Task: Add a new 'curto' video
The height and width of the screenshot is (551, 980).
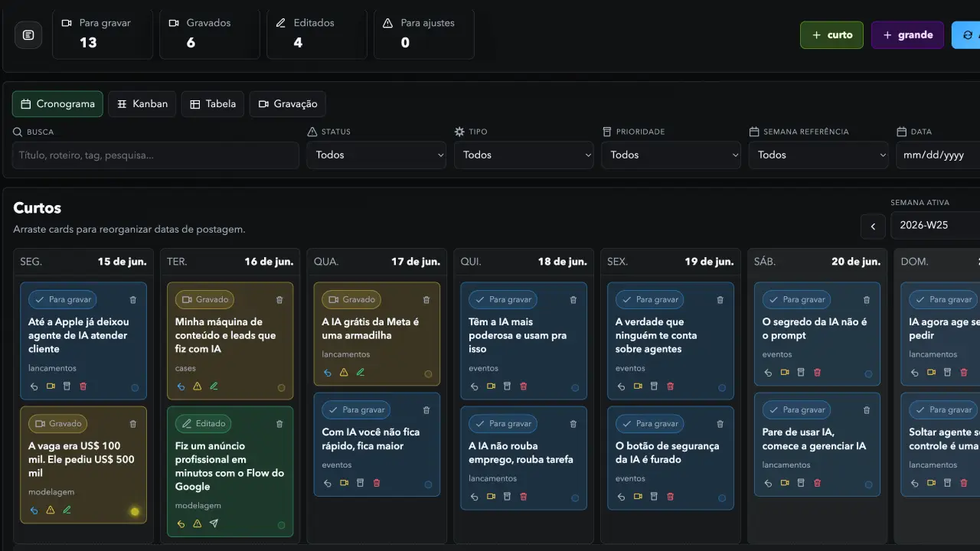Action: [831, 35]
